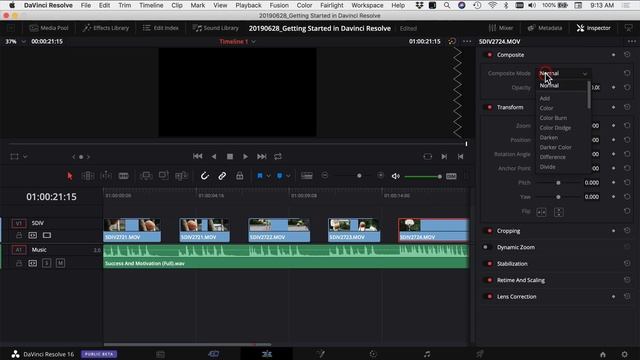Screen dimensions: 640x360
Task: Click the timeline zoom out minus button
Action: click(325, 175)
